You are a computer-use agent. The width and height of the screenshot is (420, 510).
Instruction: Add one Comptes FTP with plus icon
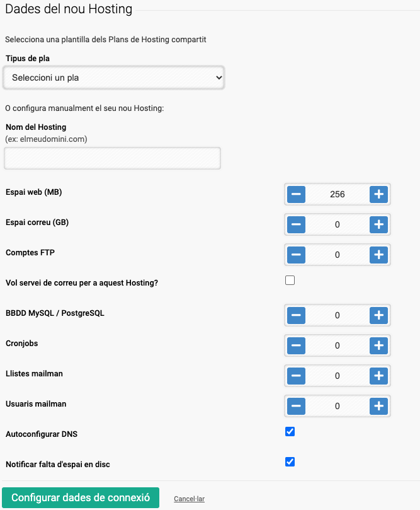[x=378, y=255]
